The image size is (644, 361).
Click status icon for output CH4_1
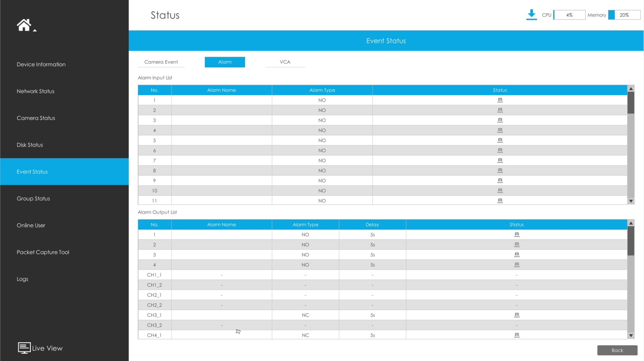pyautogui.click(x=517, y=335)
